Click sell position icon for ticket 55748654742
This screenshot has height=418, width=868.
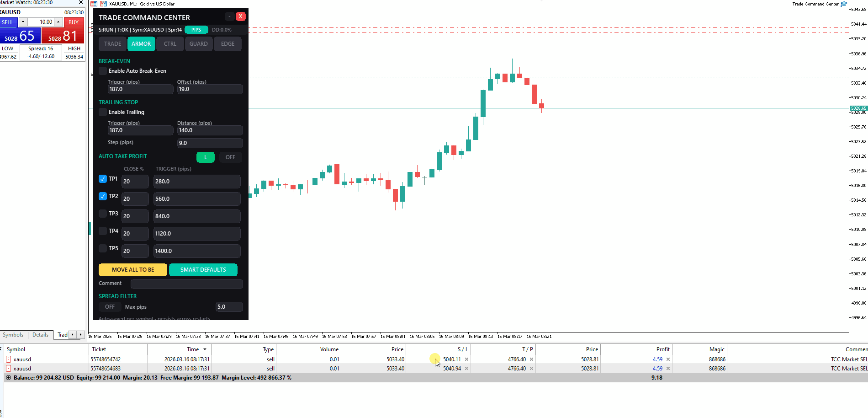pos(8,359)
